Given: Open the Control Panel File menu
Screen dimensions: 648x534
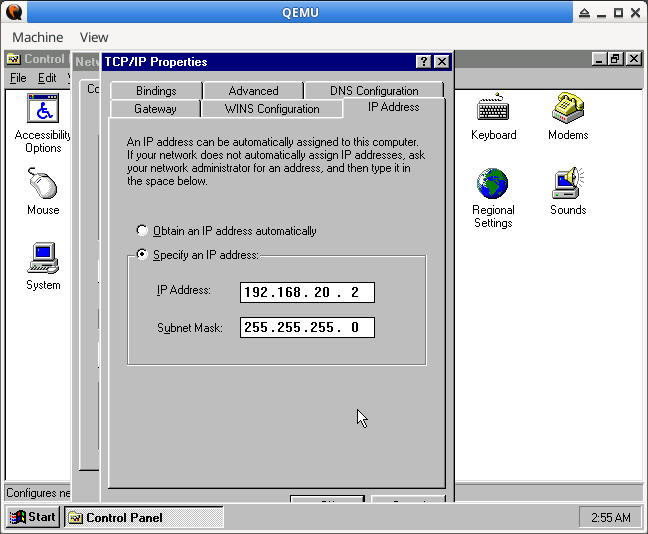Looking at the screenshot, I should 18,78.
